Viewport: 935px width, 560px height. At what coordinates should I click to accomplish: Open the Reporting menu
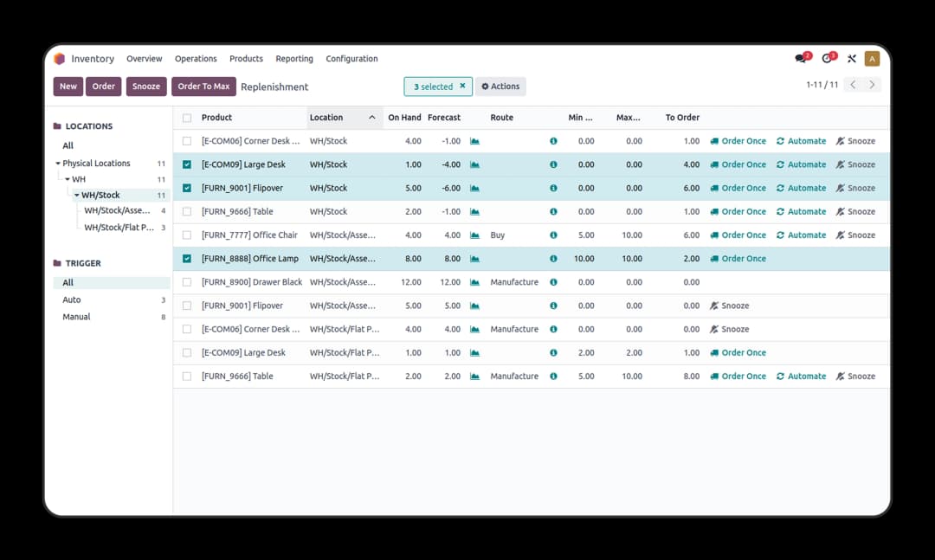click(x=294, y=59)
